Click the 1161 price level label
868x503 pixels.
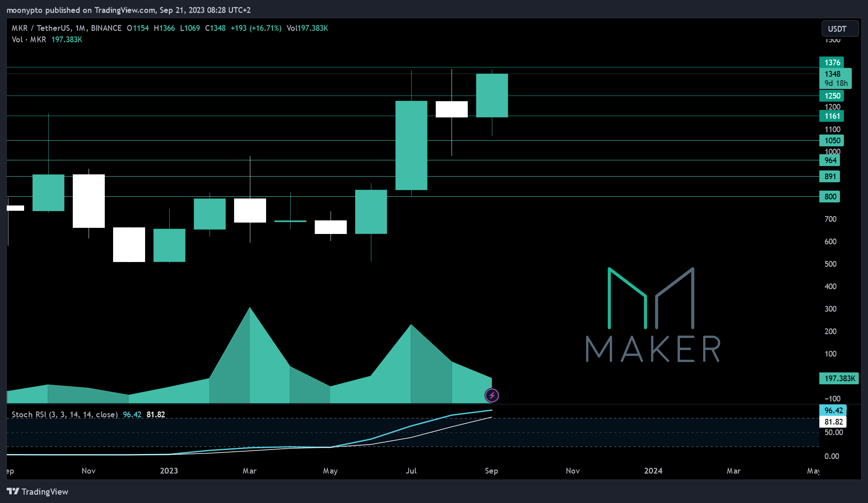click(832, 116)
